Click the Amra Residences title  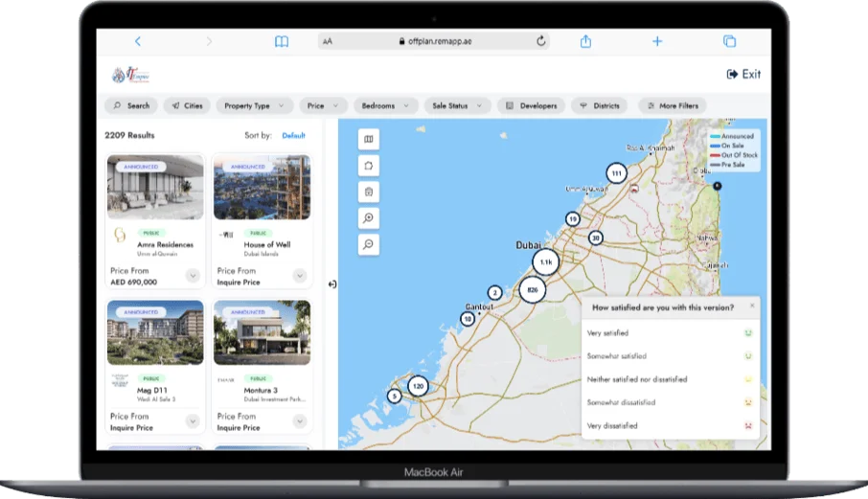point(165,244)
